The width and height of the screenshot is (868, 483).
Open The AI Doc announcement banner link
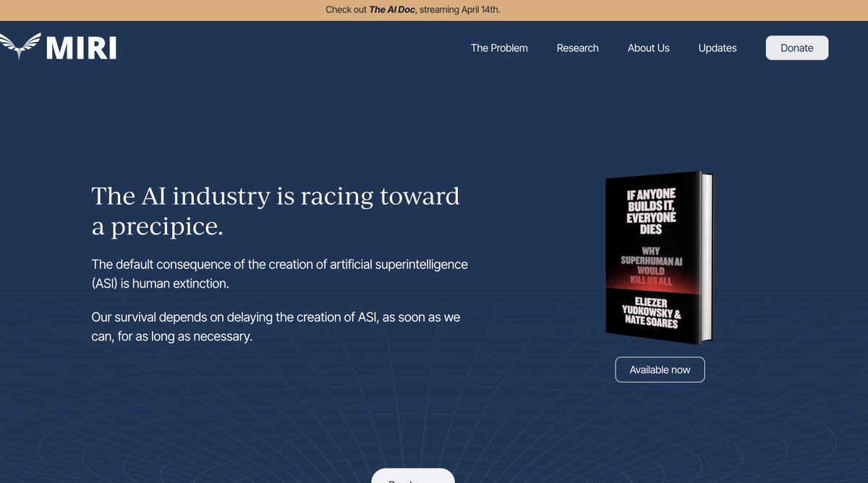click(392, 9)
